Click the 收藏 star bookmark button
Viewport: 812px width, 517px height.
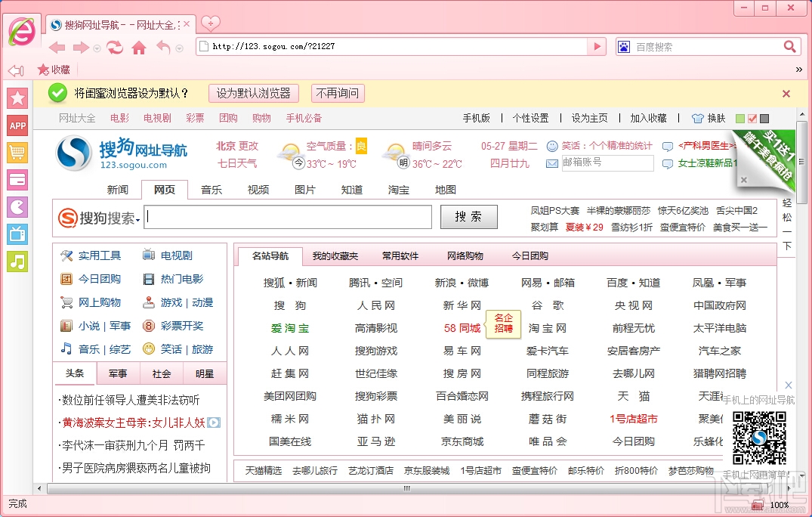[54, 70]
